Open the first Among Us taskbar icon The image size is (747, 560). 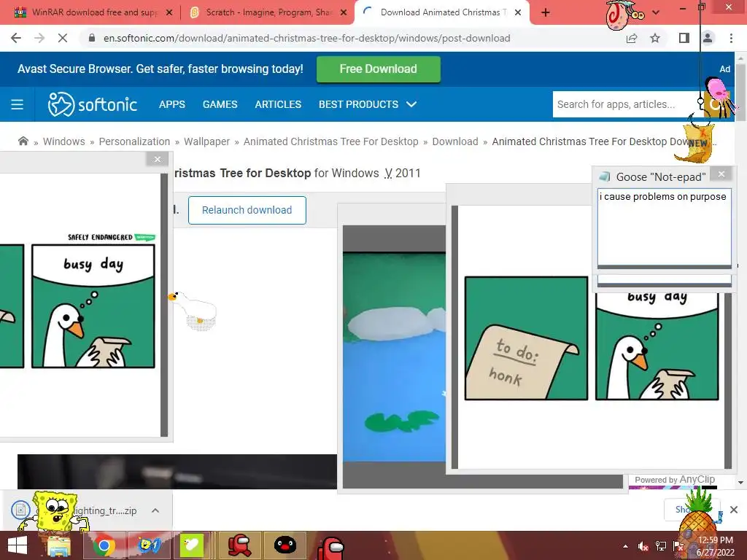tap(239, 545)
